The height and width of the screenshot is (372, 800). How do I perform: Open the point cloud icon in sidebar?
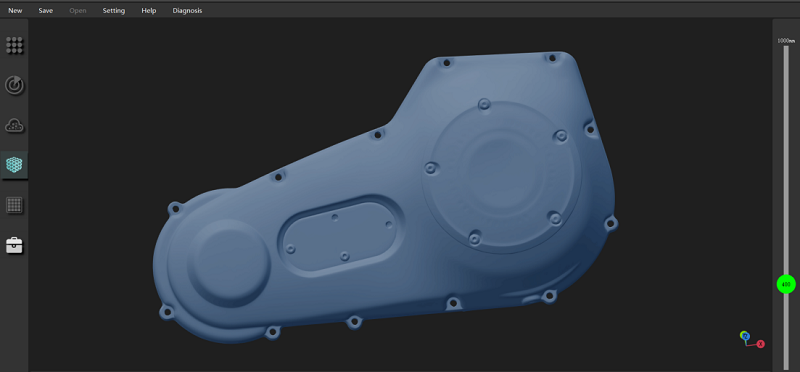[14, 125]
